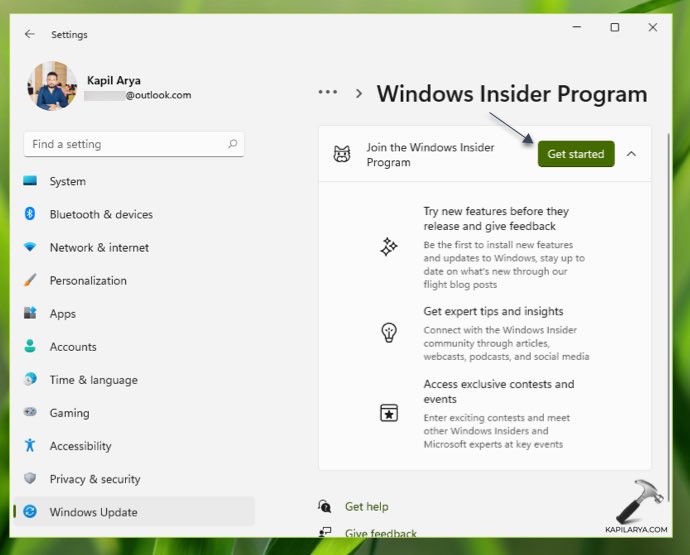
Task: Select the Network & internet Wi-Fi icon
Action: 30,247
